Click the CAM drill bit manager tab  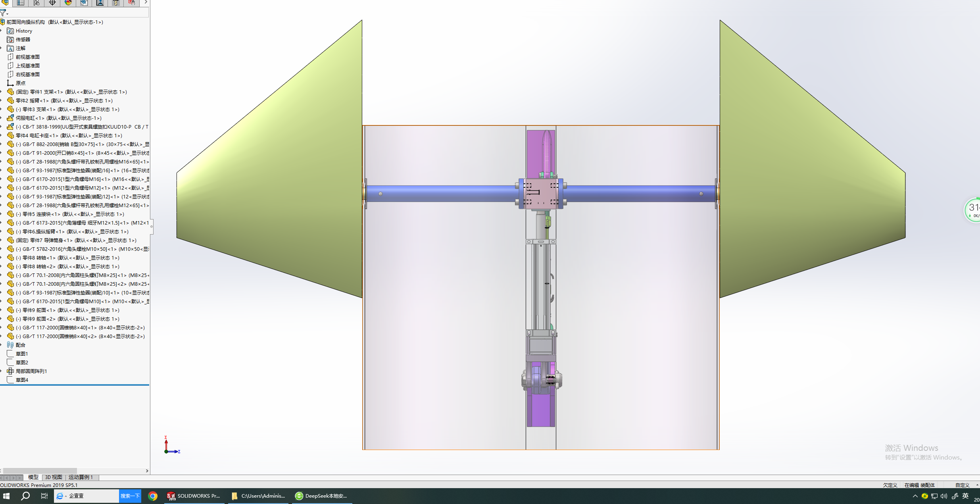[x=116, y=3]
